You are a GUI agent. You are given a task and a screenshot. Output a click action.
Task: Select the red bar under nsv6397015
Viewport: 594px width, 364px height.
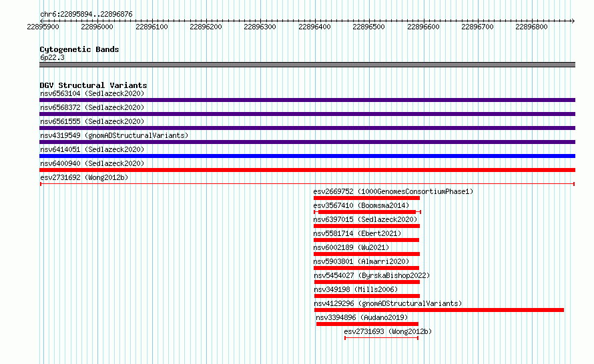(366, 226)
